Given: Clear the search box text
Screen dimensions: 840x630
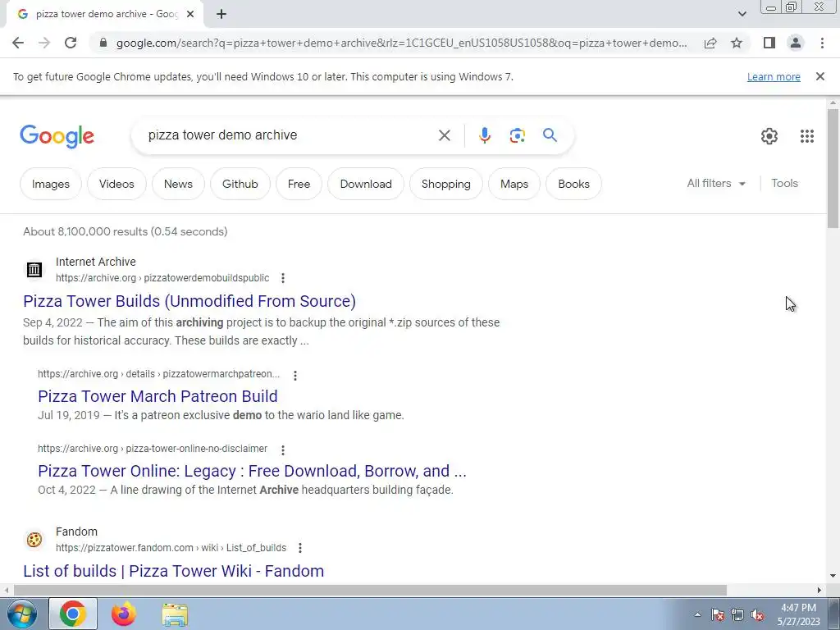Looking at the screenshot, I should [444, 135].
